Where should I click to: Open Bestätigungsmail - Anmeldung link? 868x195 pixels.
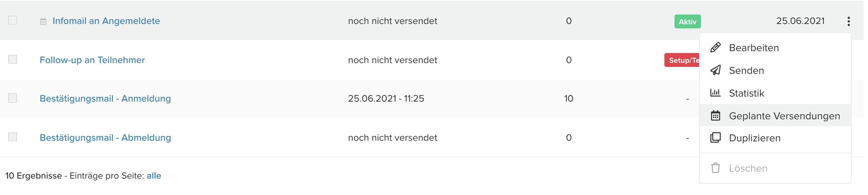click(105, 98)
